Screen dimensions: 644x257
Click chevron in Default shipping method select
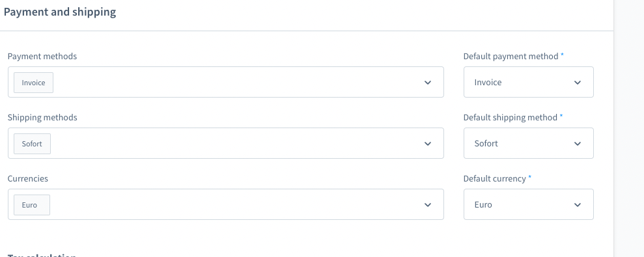tap(578, 144)
